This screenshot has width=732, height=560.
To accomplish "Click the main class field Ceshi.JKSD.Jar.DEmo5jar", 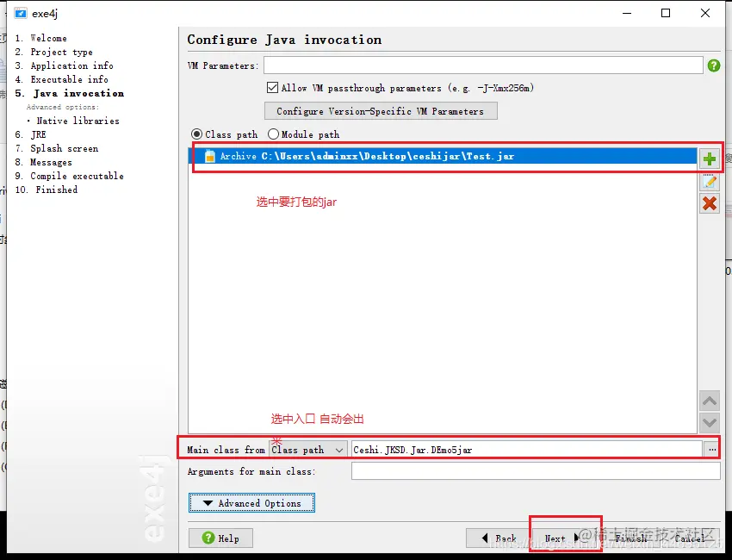I will point(527,450).
